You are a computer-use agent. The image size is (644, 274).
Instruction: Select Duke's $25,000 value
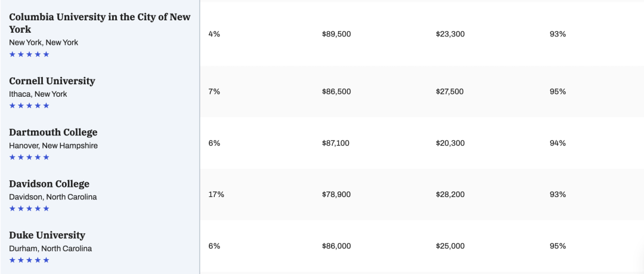[x=450, y=246]
